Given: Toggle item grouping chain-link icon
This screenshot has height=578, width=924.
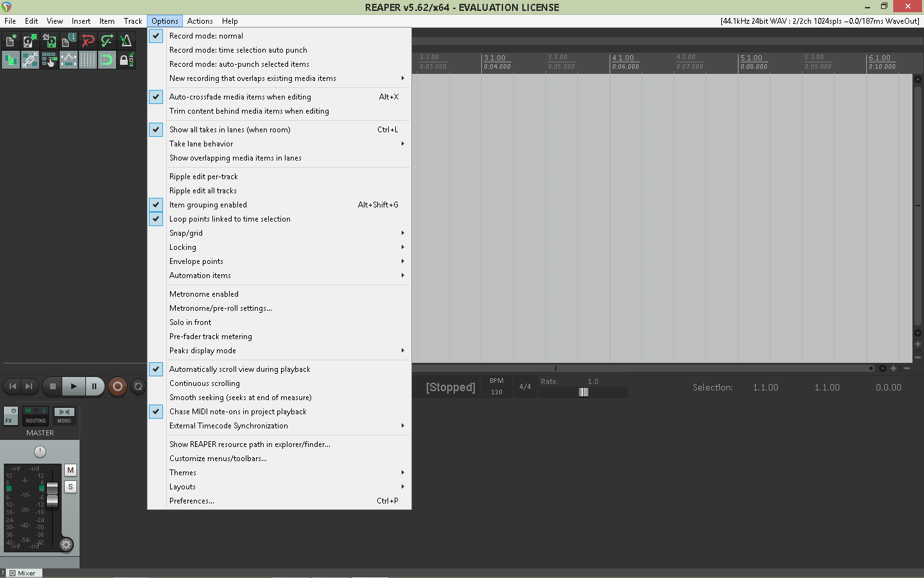Looking at the screenshot, I should 30,60.
